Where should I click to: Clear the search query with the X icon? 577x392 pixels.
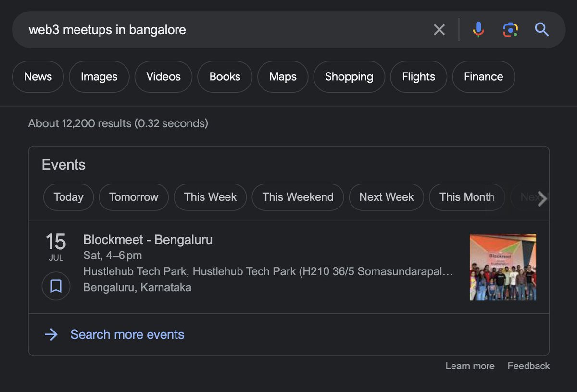[x=439, y=29]
